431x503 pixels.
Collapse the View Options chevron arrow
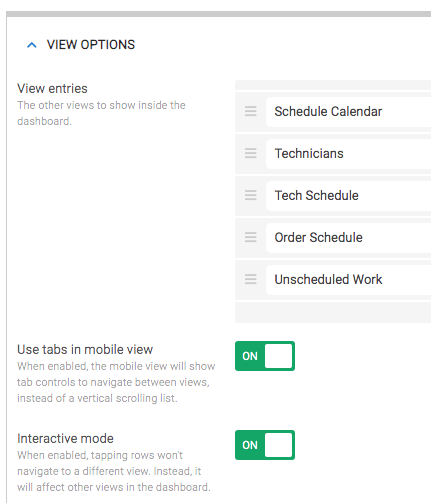[x=32, y=45]
